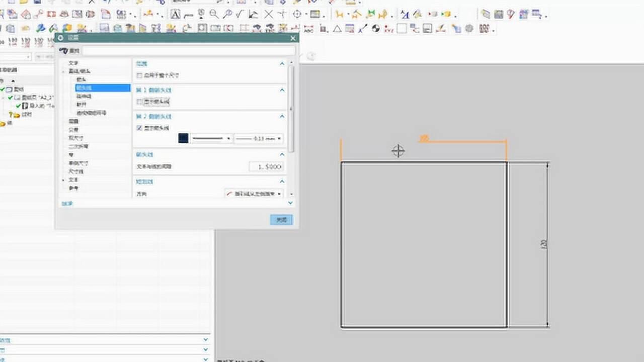Click the blue 'A' text edit icon at right
Image resolution: width=644 pixels, height=362 pixels.
tap(405, 15)
